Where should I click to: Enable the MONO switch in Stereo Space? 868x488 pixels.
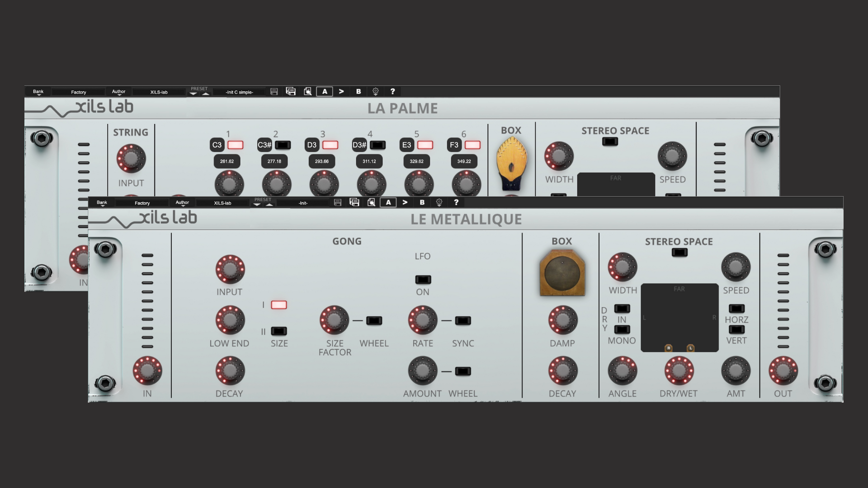[x=622, y=330]
